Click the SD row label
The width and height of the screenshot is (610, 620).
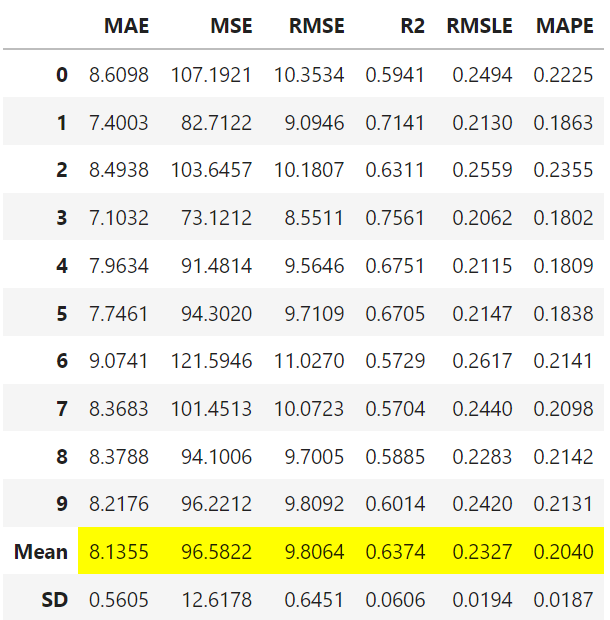click(55, 600)
